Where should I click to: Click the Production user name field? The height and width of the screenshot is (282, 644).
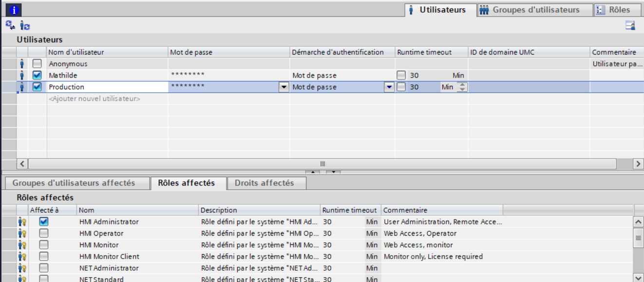[107, 87]
